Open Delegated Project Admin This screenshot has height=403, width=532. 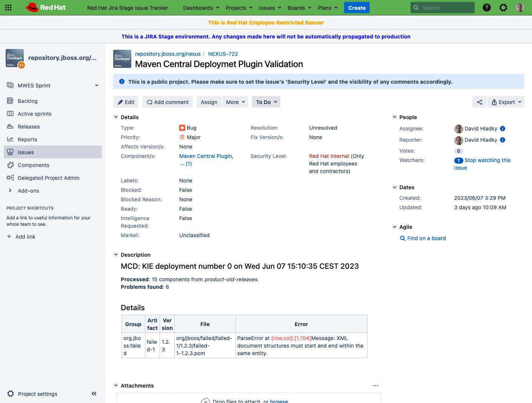(53, 178)
